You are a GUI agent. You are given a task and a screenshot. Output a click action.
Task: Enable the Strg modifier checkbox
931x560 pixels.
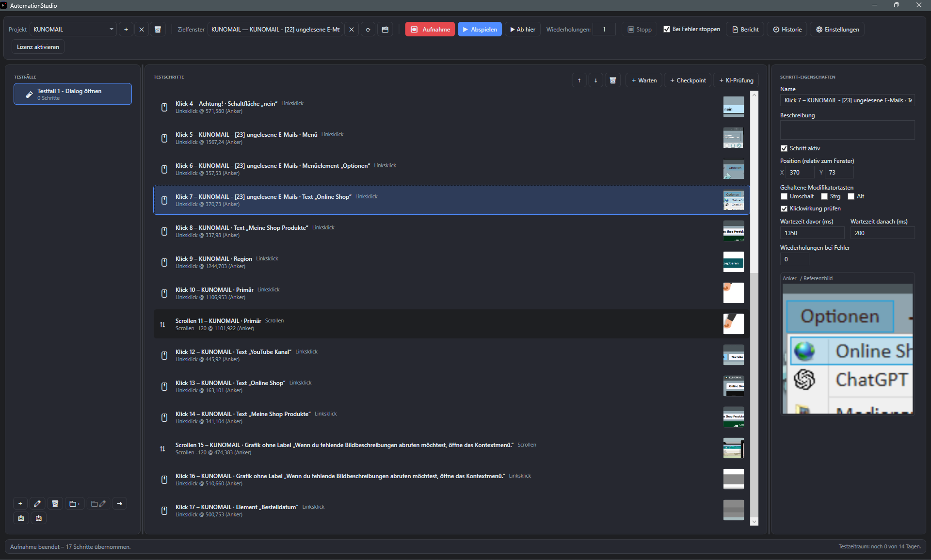pos(824,196)
